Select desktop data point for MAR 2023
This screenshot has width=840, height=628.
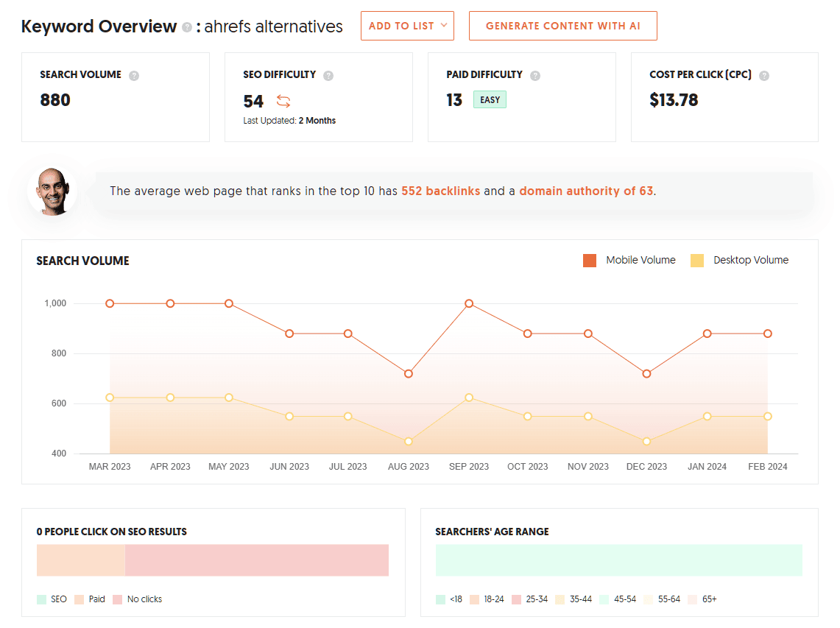coord(110,398)
